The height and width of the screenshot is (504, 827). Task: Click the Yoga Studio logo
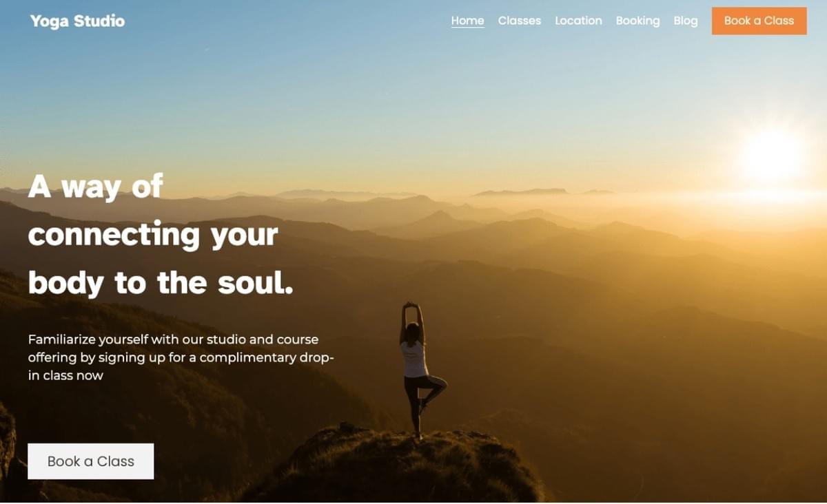pyautogui.click(x=77, y=21)
